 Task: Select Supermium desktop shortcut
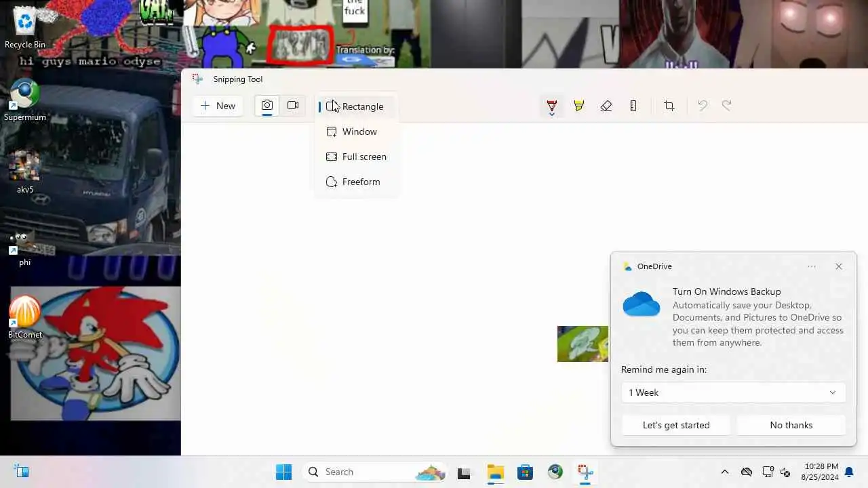click(25, 100)
